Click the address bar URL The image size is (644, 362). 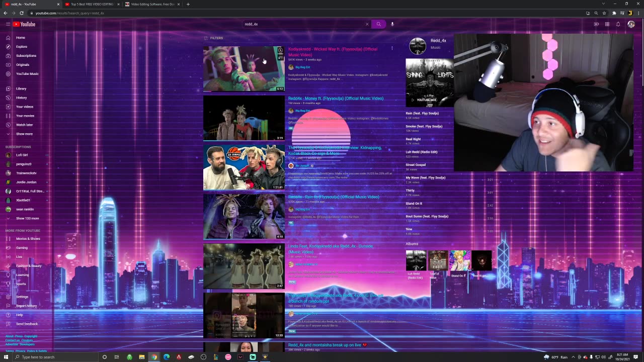pyautogui.click(x=70, y=13)
